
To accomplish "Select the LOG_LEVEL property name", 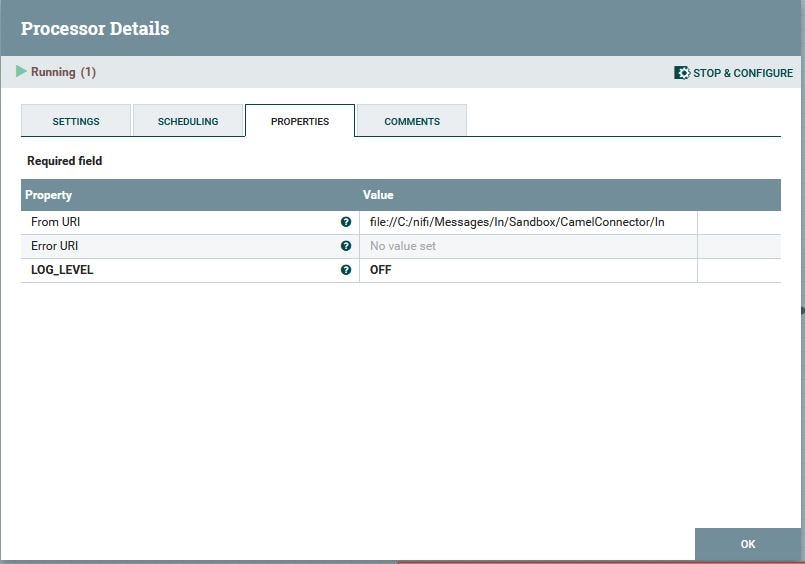I will click(62, 270).
